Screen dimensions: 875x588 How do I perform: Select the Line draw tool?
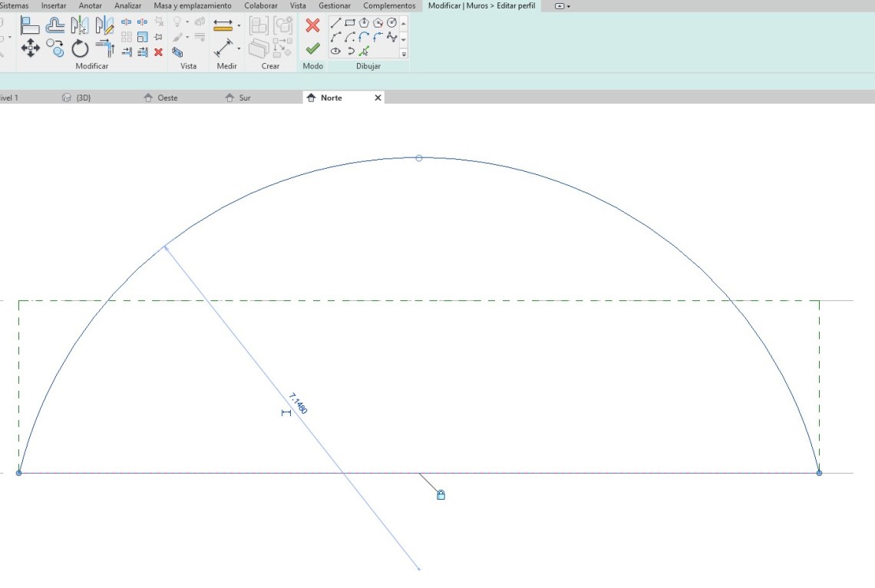pos(336,23)
